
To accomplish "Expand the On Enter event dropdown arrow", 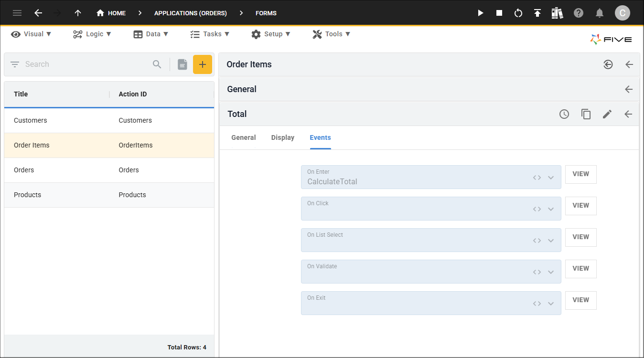I will point(551,178).
